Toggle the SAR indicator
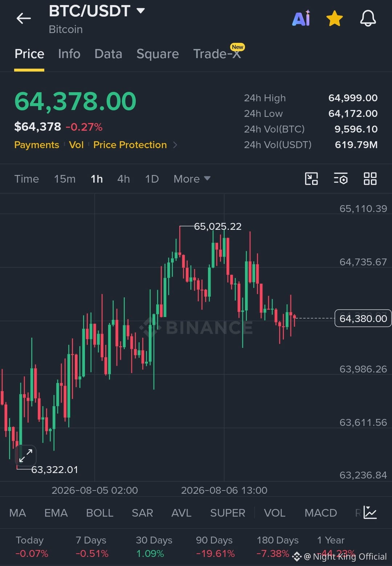 pos(142,513)
